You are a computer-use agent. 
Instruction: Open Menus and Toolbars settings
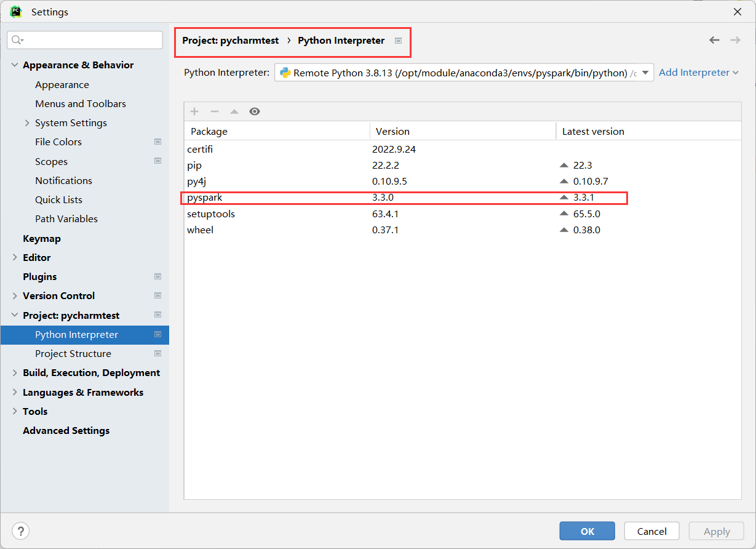tap(81, 104)
